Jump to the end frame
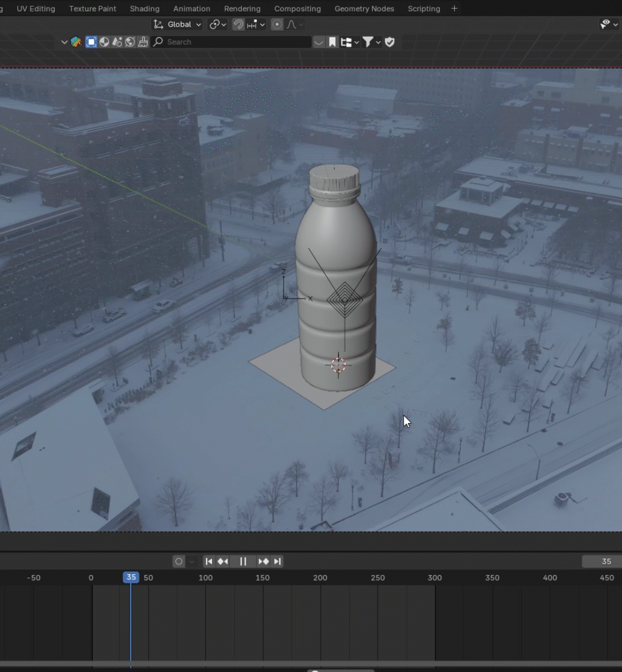 tap(277, 561)
